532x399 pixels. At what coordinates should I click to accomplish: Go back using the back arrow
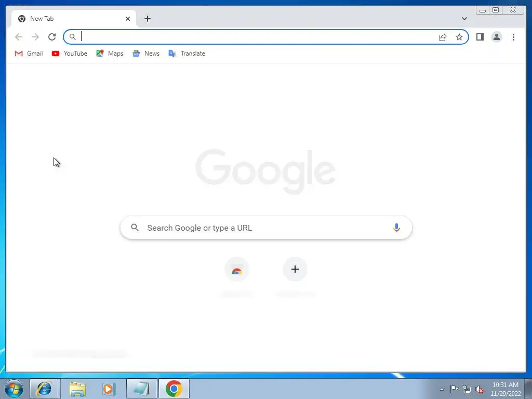(19, 37)
